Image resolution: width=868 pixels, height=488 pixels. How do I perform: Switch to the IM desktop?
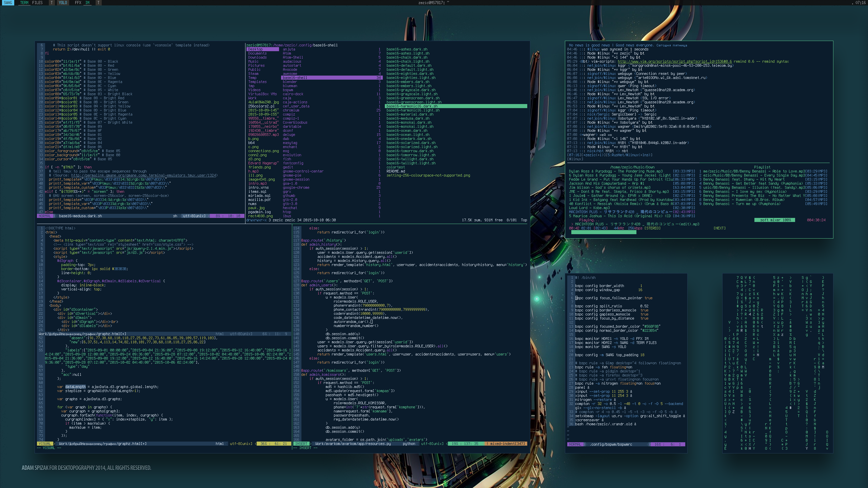pos(87,3)
